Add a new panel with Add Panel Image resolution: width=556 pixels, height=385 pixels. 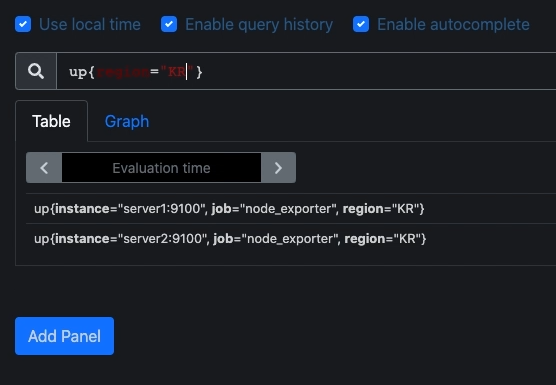coord(65,336)
